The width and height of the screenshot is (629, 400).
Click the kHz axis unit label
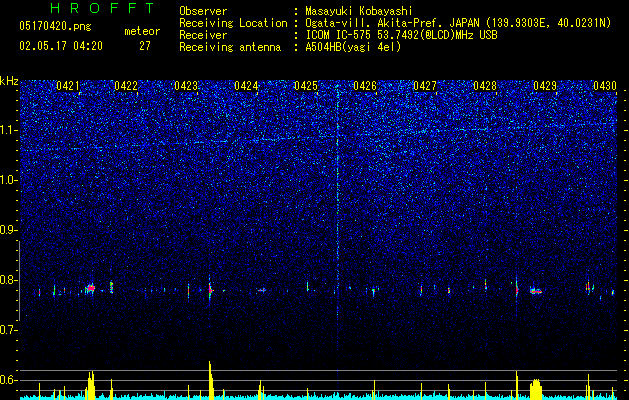coord(9,81)
